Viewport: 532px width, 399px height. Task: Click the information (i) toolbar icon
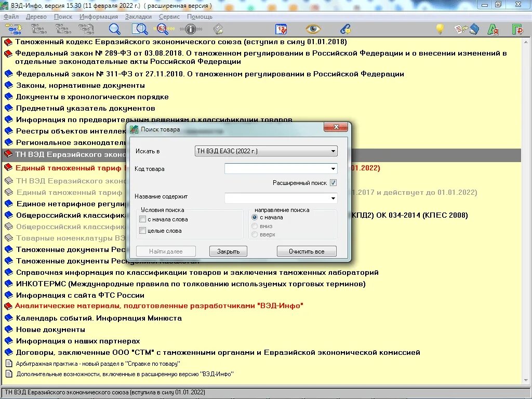coord(191,29)
